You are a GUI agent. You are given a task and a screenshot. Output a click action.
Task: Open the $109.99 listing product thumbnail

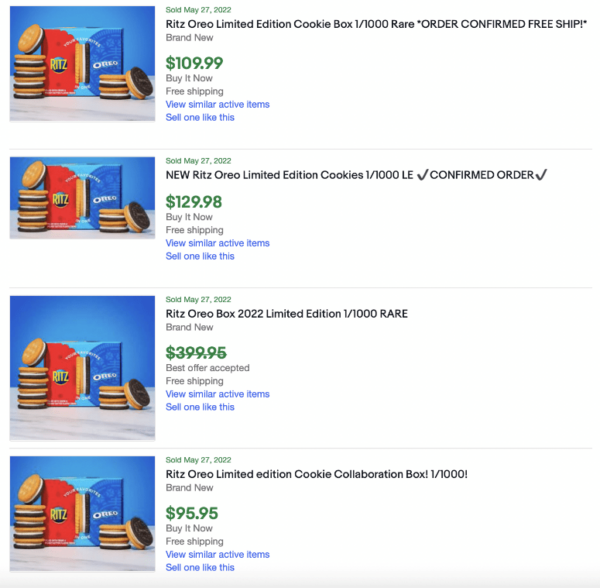point(83,66)
